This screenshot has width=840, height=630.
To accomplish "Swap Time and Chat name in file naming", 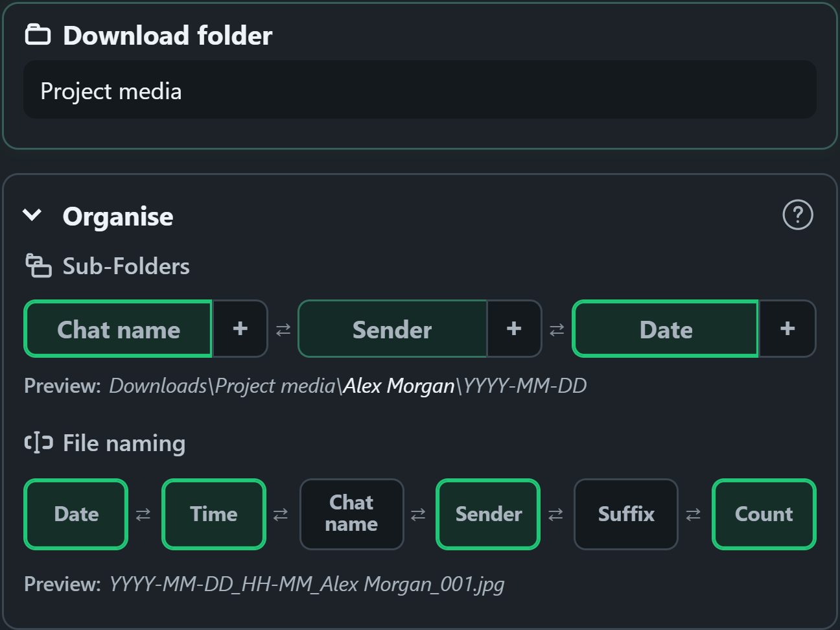I will tap(281, 515).
